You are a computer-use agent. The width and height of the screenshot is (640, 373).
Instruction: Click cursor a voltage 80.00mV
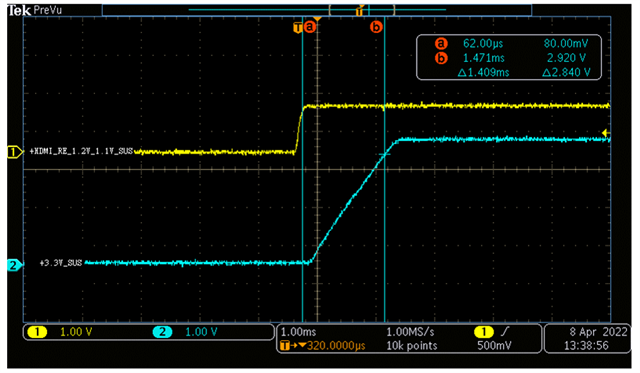click(566, 44)
